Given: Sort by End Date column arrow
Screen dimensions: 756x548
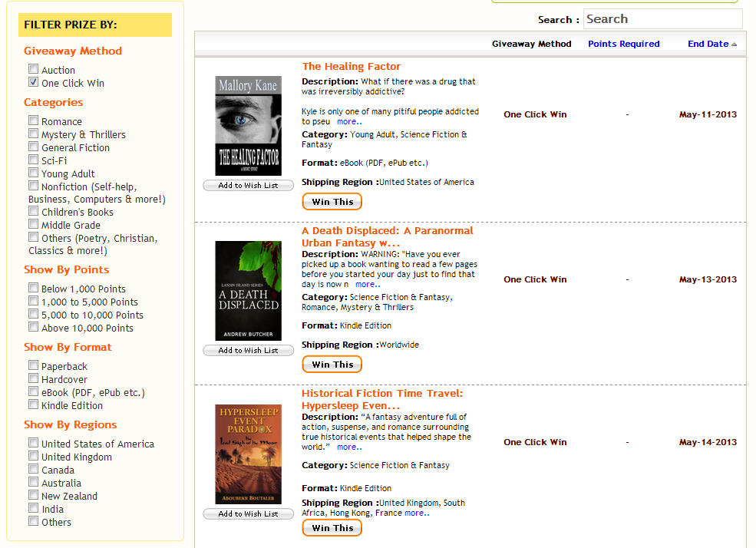Looking at the screenshot, I should [x=734, y=45].
